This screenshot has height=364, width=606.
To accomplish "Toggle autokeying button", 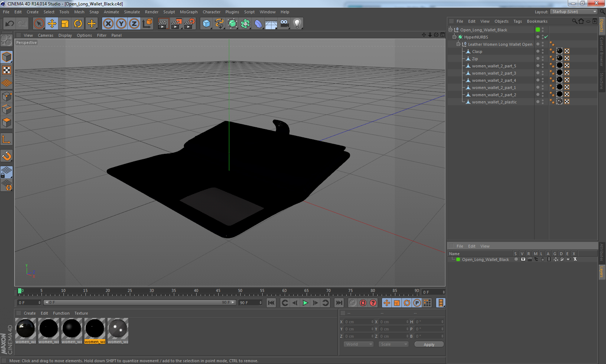I will (363, 303).
